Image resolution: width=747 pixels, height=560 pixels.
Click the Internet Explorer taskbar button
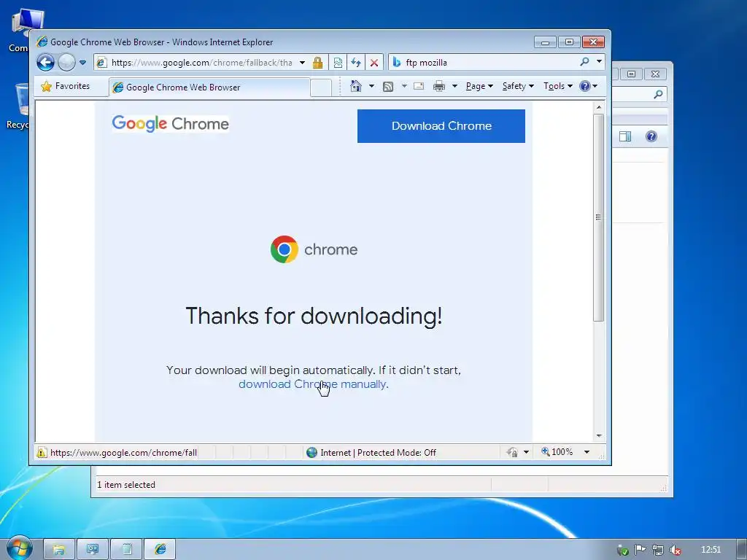pos(160,550)
